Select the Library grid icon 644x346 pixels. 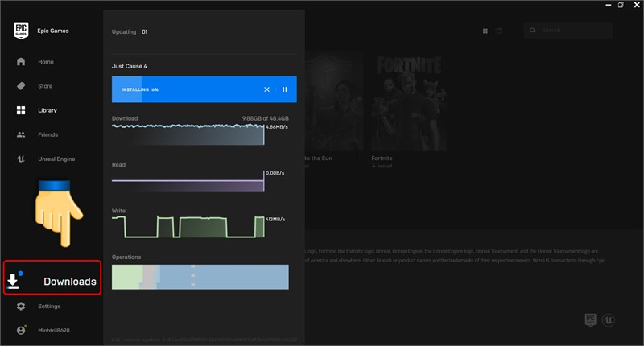(x=21, y=110)
